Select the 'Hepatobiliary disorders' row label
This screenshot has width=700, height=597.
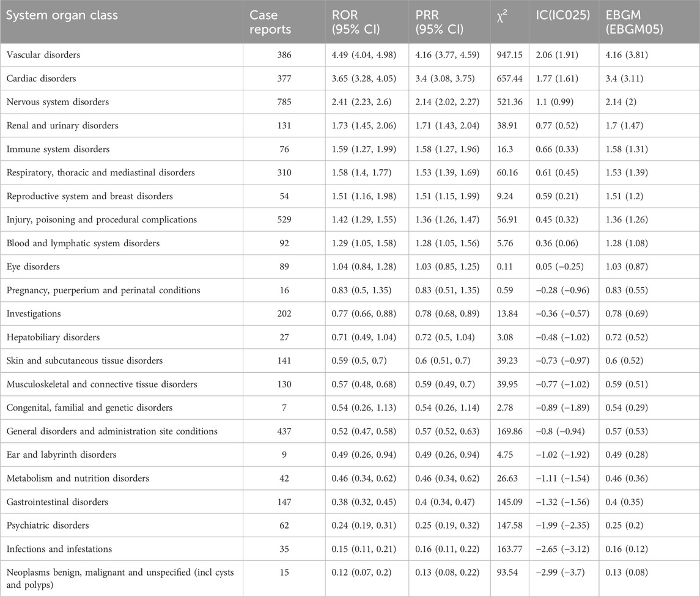coord(53,337)
